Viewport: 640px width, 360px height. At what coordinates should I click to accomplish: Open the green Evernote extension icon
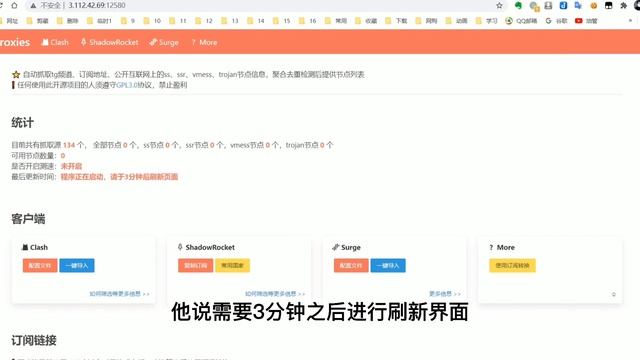coord(518,6)
